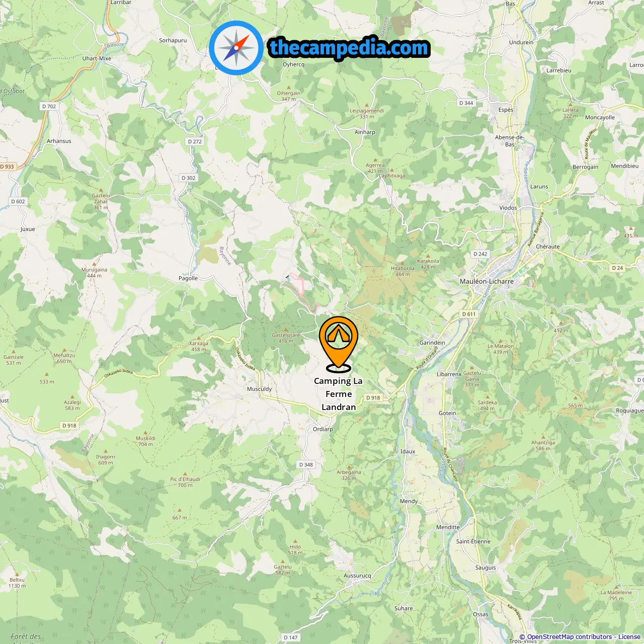The width and height of the screenshot is (644, 644).
Task: Click the blue compass logo icon
Action: click(x=236, y=48)
